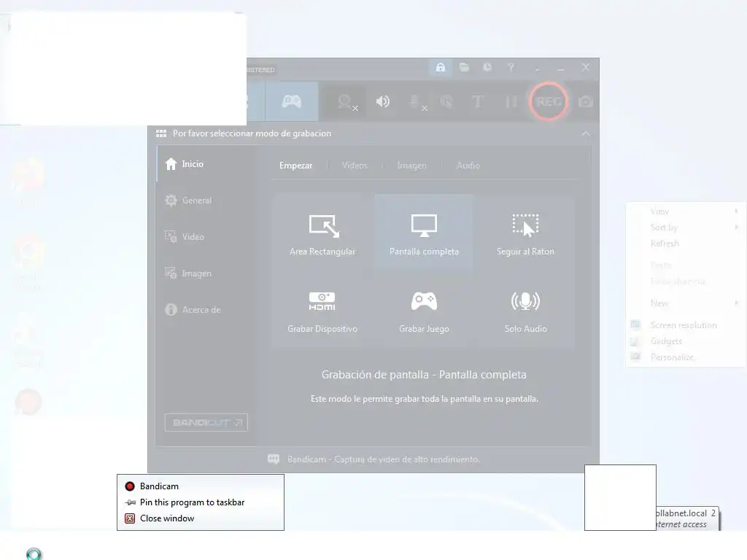Expand the New submenu in context menu
Viewport: 747px width, 560px height.
[x=686, y=303]
